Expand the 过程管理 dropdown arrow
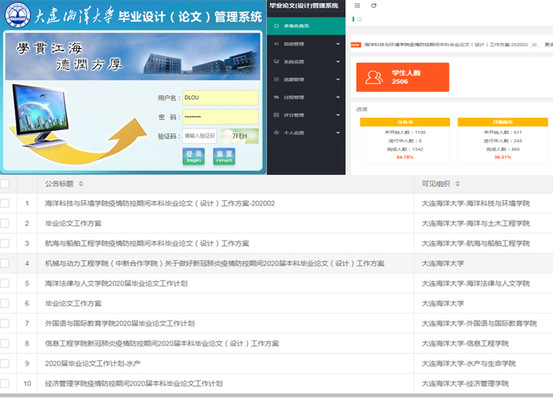This screenshot has width=553, height=399. 338,97
